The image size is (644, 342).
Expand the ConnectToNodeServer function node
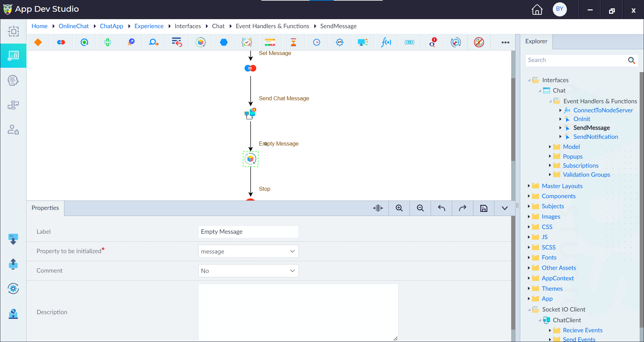(560, 110)
